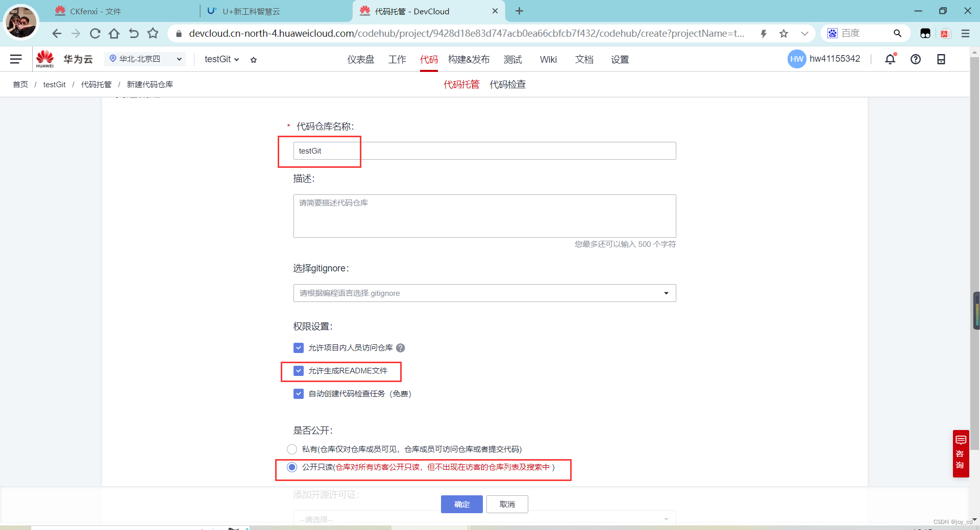Open the 仪表盘 dashboard menu
980x530 pixels.
(x=361, y=60)
